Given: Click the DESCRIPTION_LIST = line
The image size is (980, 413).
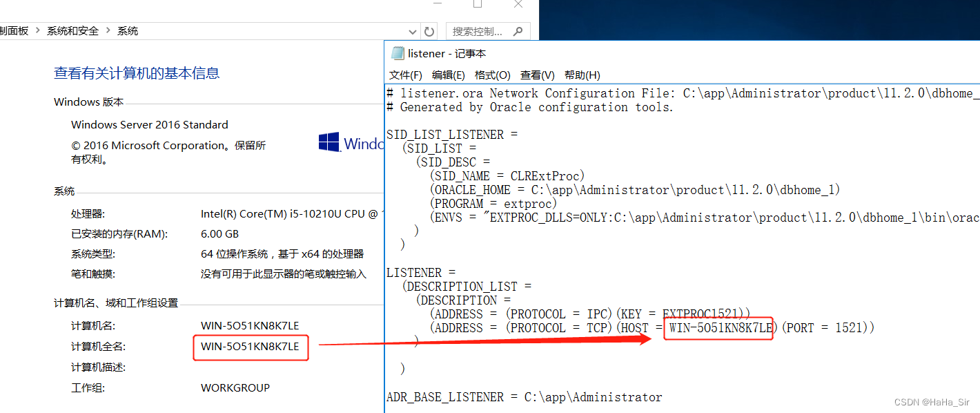Looking at the screenshot, I should click(x=467, y=287).
